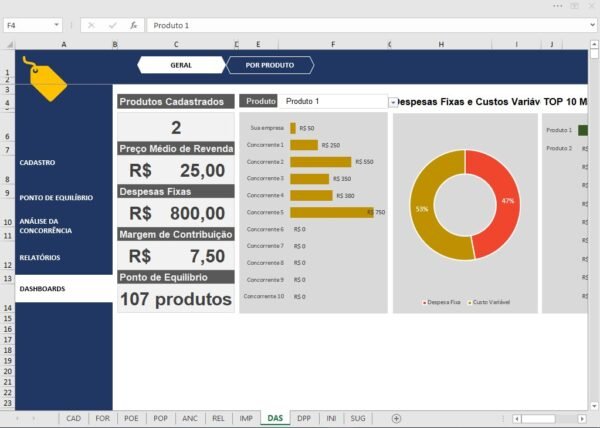Click the Concorrente 2 bar
Viewport: 600px width, 428px height.
tap(321, 162)
